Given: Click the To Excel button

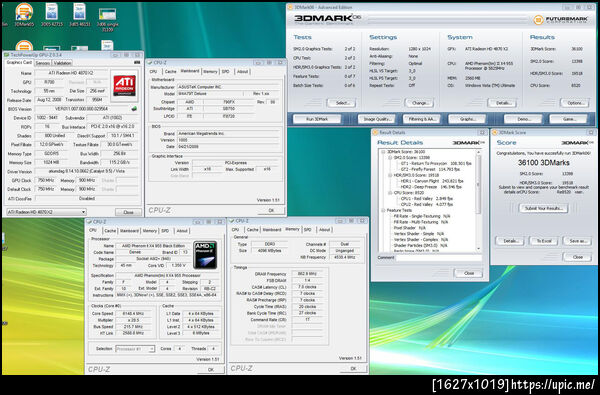Looking at the screenshot, I should (543, 241).
